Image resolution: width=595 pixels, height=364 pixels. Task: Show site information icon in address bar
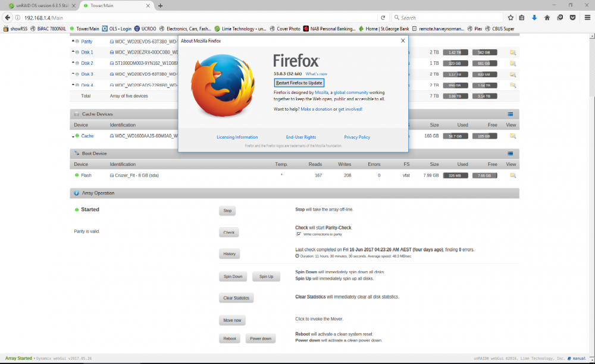[x=17, y=17]
